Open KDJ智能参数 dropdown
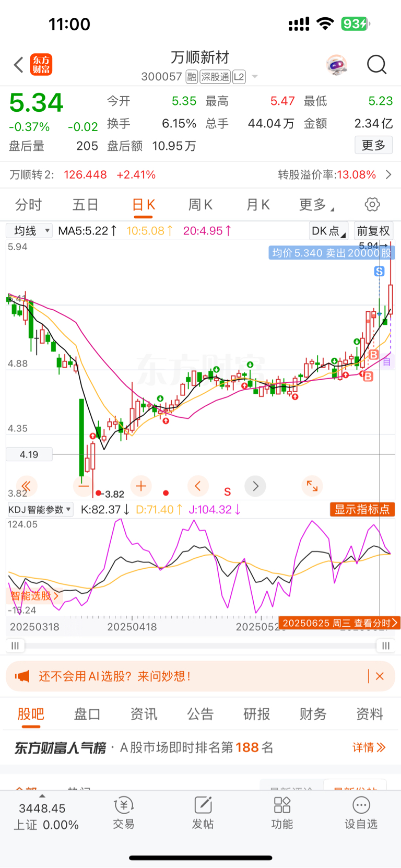The image size is (401, 868). click(40, 510)
